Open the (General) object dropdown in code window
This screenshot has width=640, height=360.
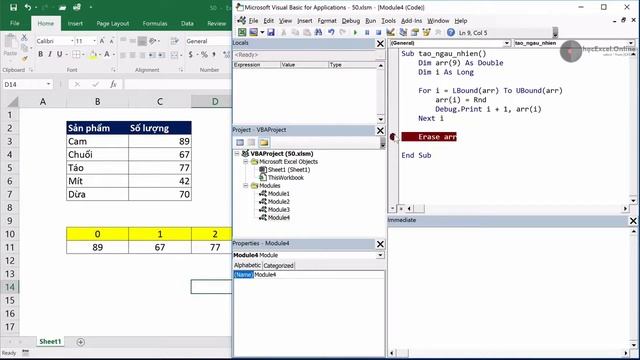coord(507,43)
